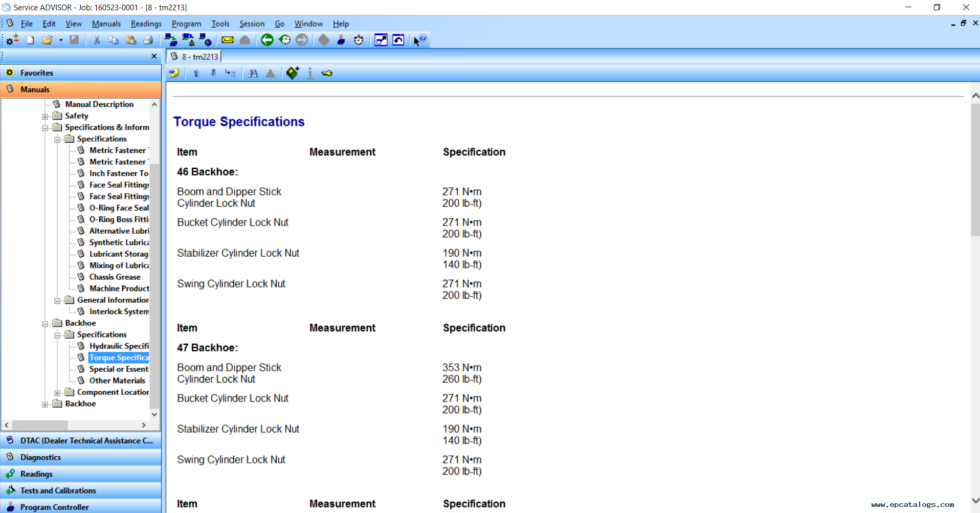980x513 pixels.
Task: Expand the Safety folder
Action: (x=45, y=116)
